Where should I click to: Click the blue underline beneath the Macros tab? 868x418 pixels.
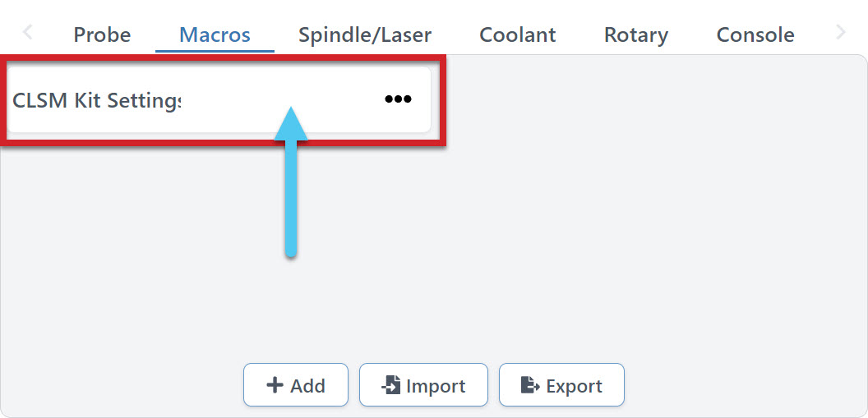(215, 51)
